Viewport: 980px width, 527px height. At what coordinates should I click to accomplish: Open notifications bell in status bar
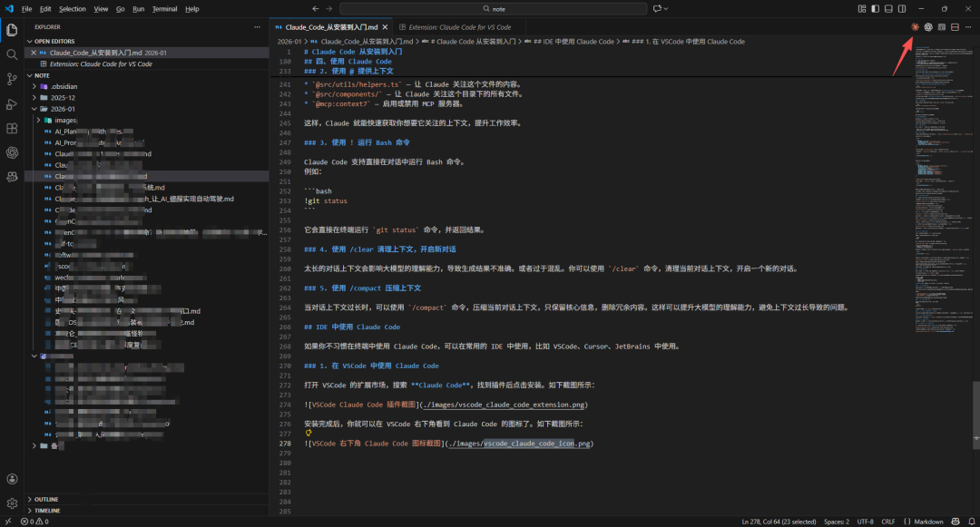coord(972,522)
